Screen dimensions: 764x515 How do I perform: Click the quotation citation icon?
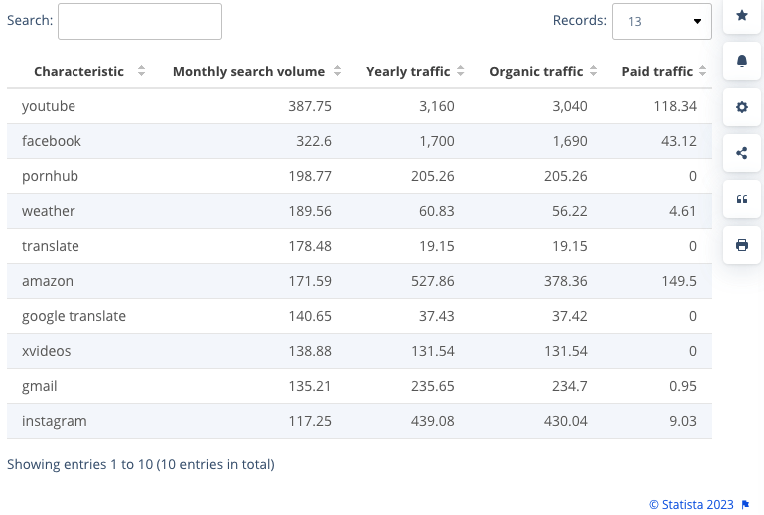(x=742, y=199)
